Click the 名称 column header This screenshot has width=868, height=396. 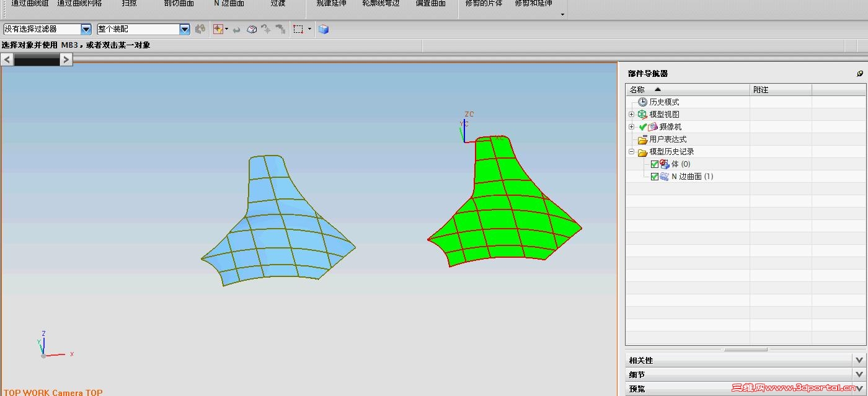(x=688, y=90)
